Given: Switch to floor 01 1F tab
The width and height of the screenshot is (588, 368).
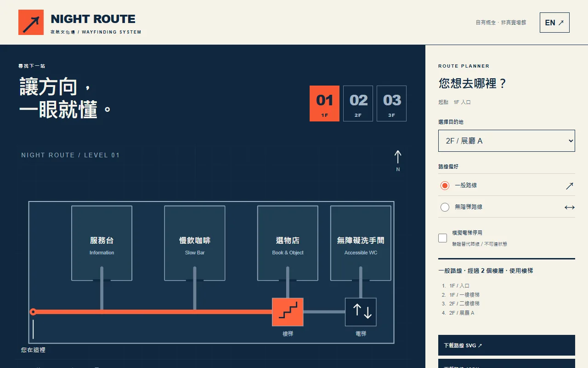Looking at the screenshot, I should [324, 103].
